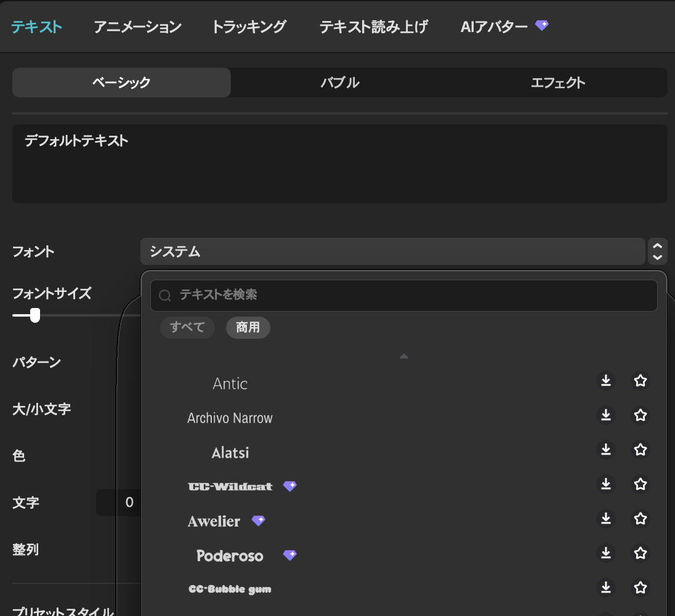Select the エフェクト sub-tab
This screenshot has width=675, height=616.
[x=558, y=82]
